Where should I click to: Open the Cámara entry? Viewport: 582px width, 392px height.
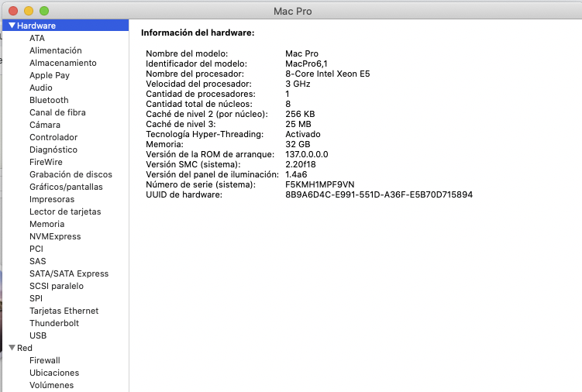pos(45,125)
